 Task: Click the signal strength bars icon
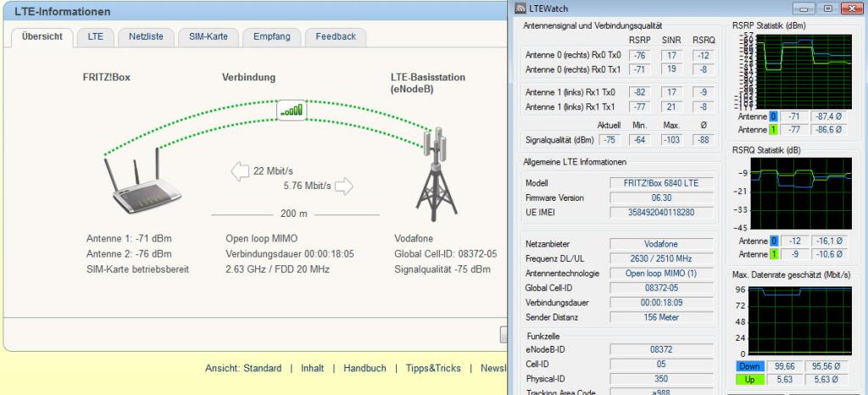tap(292, 110)
